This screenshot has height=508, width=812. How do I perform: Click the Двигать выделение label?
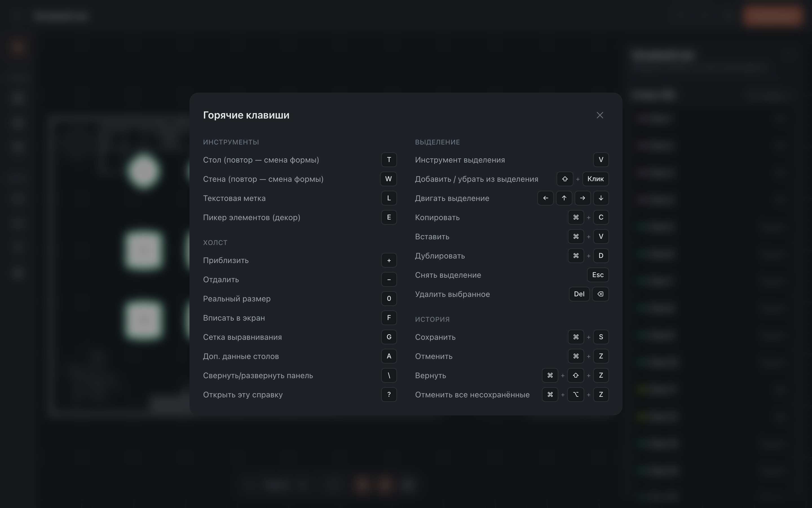[x=452, y=198]
